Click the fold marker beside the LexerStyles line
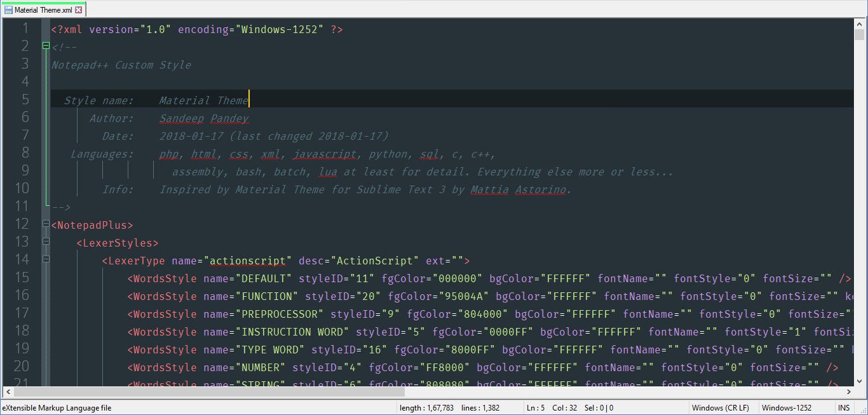Image resolution: width=868 pixels, height=415 pixels. (45, 242)
